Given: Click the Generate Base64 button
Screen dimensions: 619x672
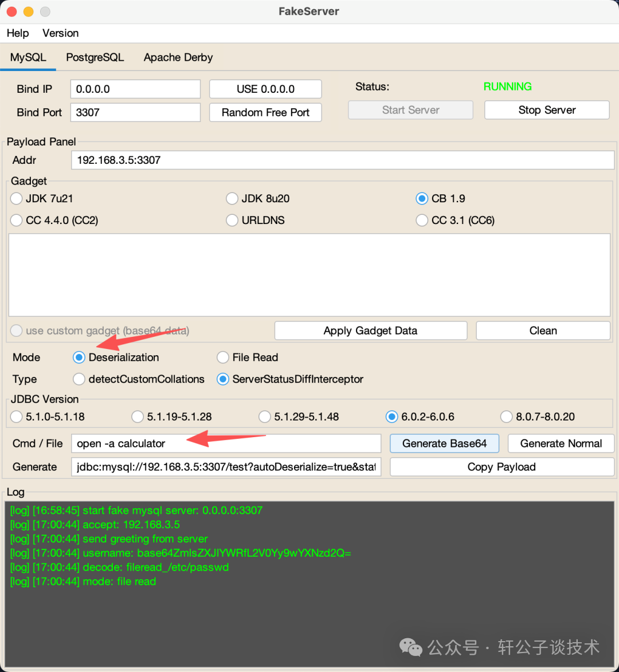Looking at the screenshot, I should [445, 443].
